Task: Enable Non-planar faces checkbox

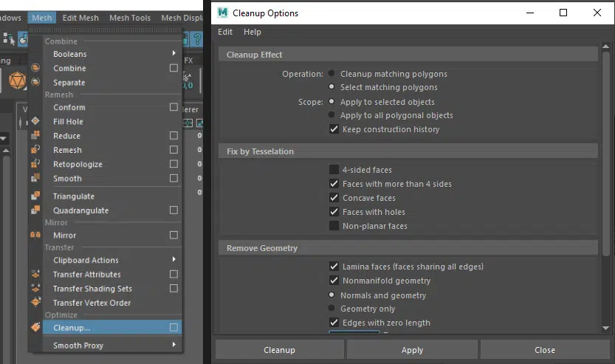Action: [x=334, y=225]
